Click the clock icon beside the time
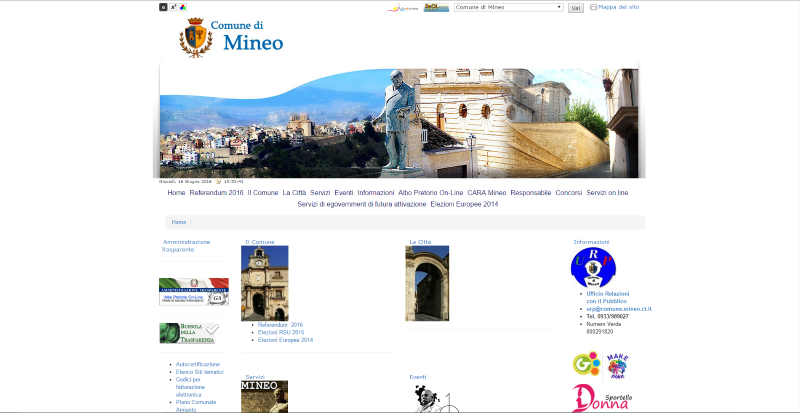 [218, 181]
